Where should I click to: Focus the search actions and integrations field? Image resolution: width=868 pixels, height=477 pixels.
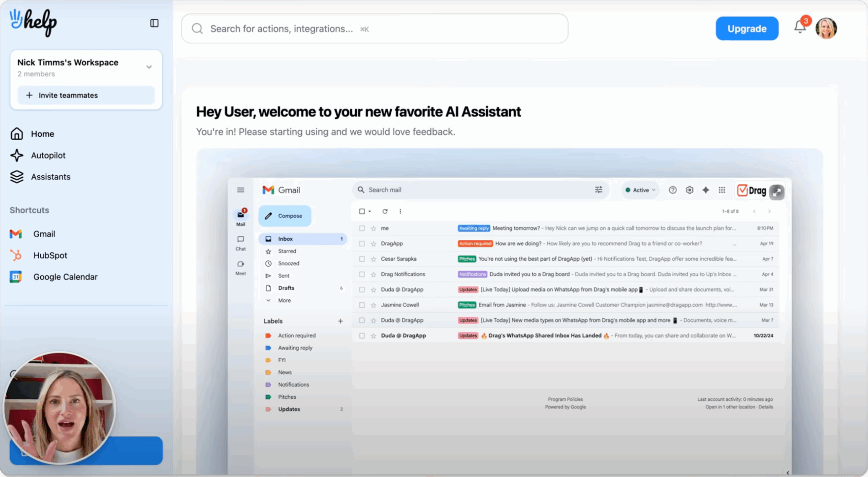[375, 28]
